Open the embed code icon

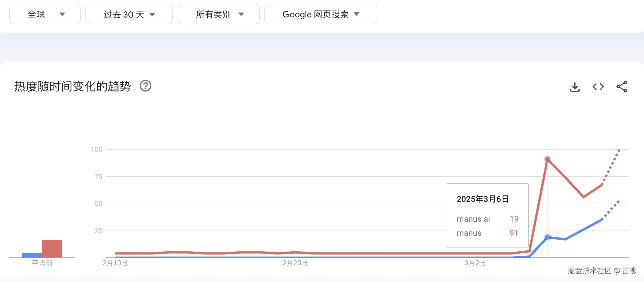tap(598, 87)
